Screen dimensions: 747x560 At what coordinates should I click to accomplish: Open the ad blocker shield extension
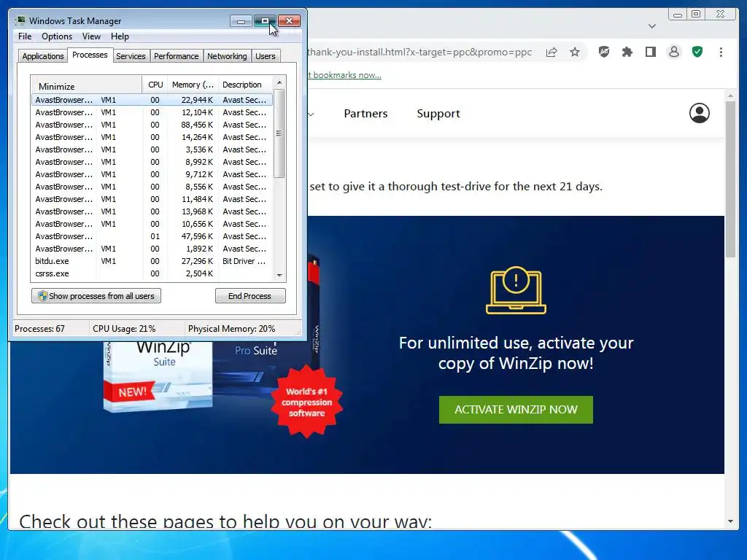click(603, 52)
